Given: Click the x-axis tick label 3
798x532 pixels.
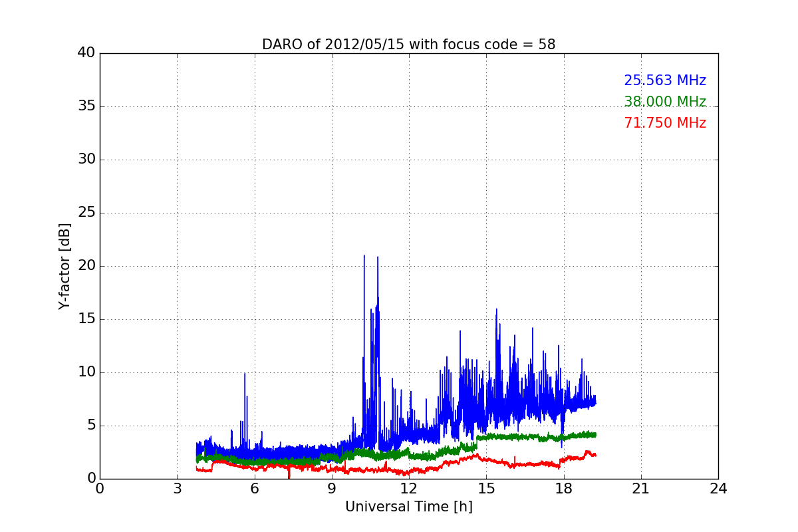Looking at the screenshot, I should pyautogui.click(x=177, y=489).
